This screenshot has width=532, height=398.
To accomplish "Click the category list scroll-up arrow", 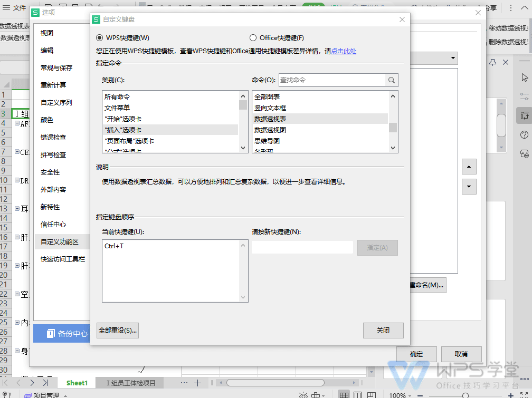I will click(x=243, y=96).
